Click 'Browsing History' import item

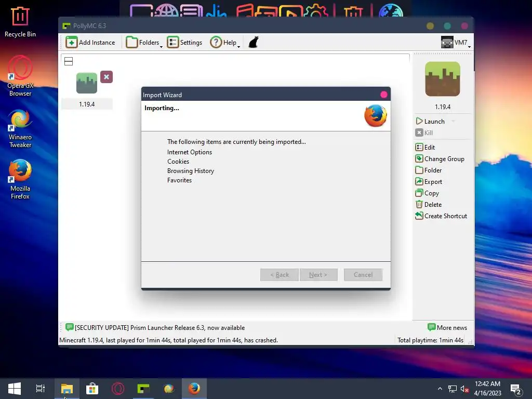191,171
